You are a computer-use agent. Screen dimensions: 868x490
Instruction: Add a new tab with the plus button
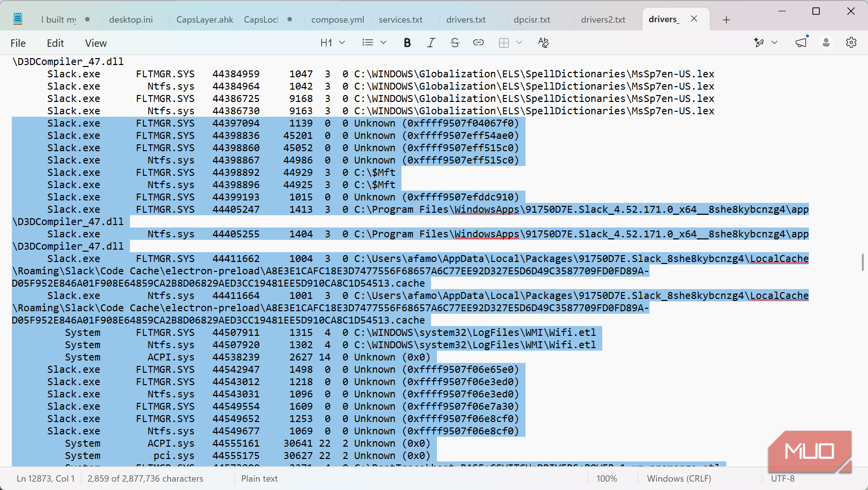click(x=726, y=20)
